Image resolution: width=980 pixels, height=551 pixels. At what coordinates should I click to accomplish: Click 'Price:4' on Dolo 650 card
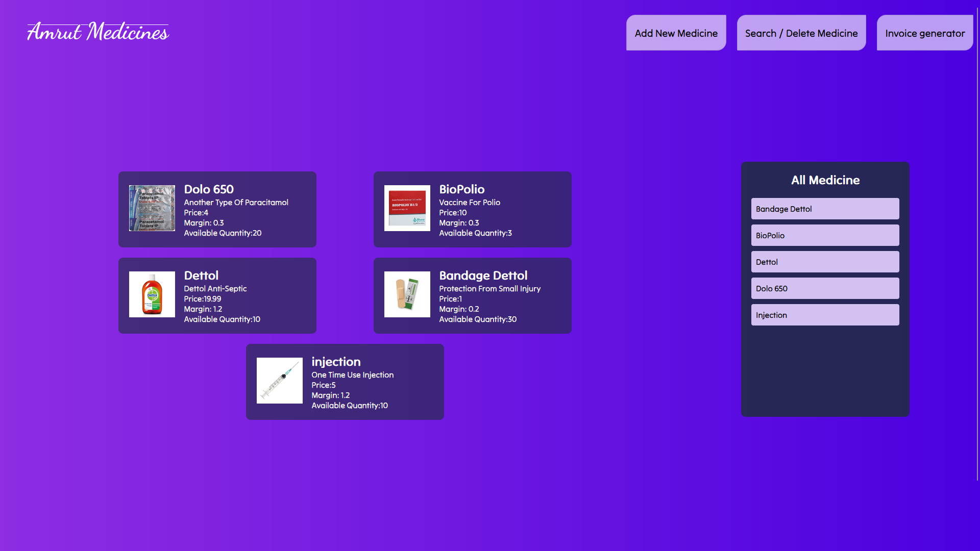point(196,213)
